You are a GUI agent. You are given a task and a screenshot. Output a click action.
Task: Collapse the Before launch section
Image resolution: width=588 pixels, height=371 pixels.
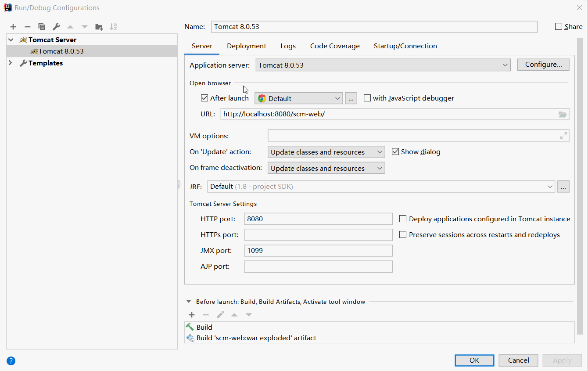[x=189, y=302]
